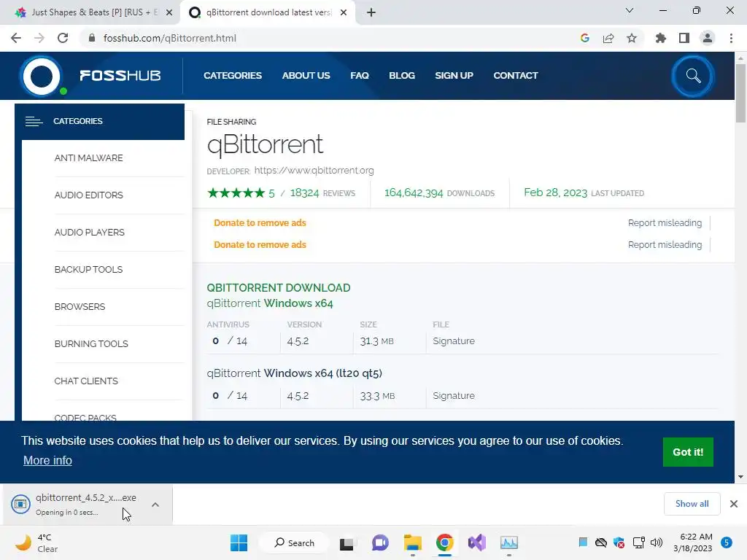Toggle Chrome side panel icon
Screen dimensions: 747x560
(x=684, y=38)
